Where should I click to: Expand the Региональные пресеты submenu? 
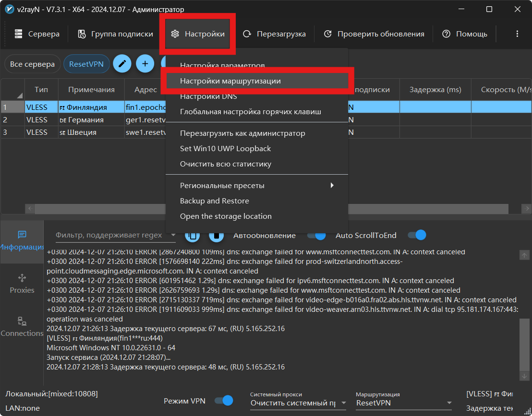(x=256, y=186)
